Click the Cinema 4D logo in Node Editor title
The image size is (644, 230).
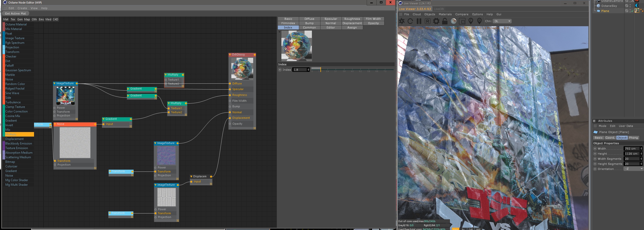(x=5, y=2)
